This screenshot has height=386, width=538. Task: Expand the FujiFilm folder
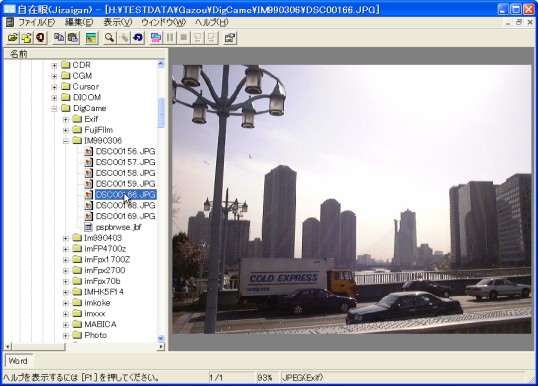click(x=66, y=130)
